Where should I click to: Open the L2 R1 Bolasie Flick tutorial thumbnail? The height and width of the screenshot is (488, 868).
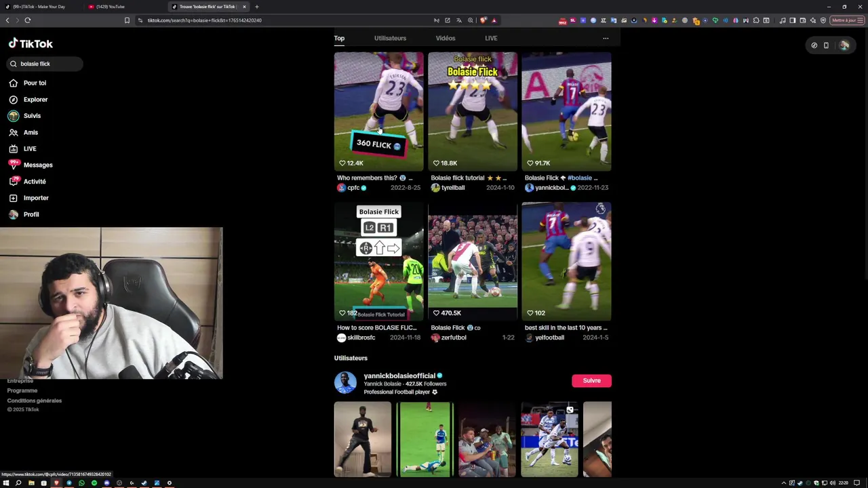(378, 261)
